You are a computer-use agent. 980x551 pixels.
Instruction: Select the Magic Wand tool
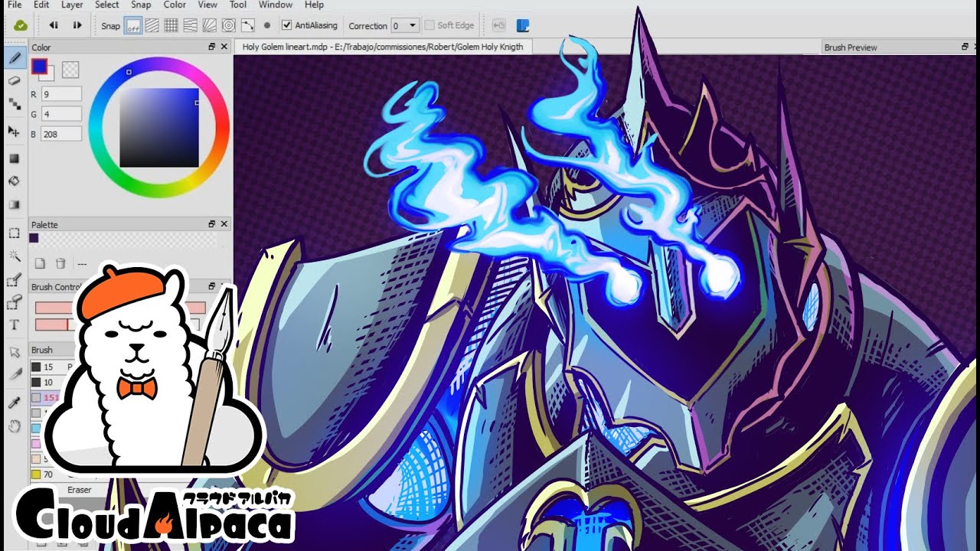click(14, 256)
